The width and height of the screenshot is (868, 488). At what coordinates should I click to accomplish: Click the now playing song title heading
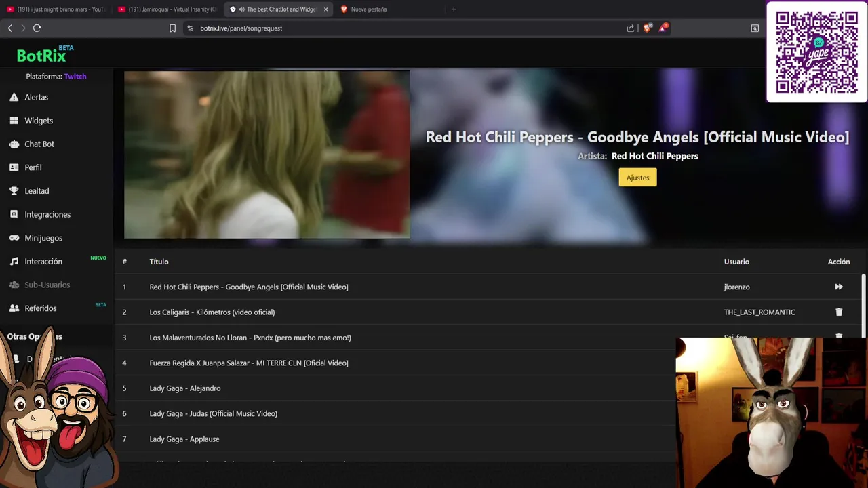[637, 137]
